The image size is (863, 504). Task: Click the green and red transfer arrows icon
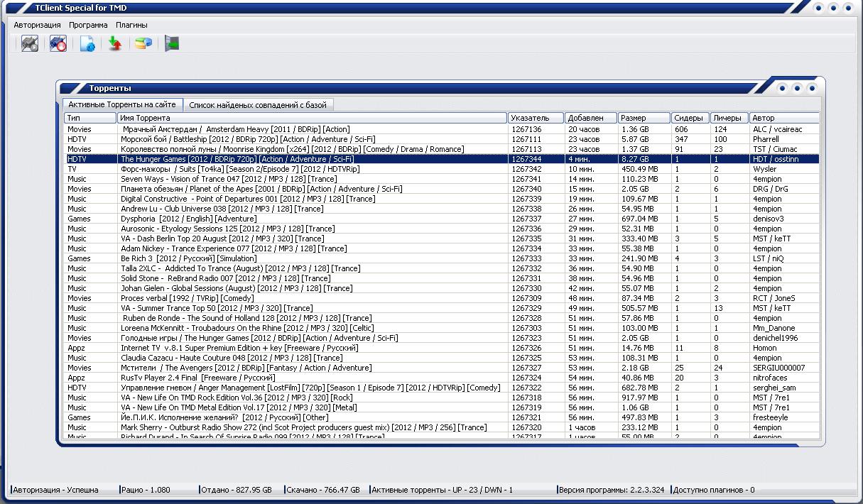pyautogui.click(x=115, y=44)
